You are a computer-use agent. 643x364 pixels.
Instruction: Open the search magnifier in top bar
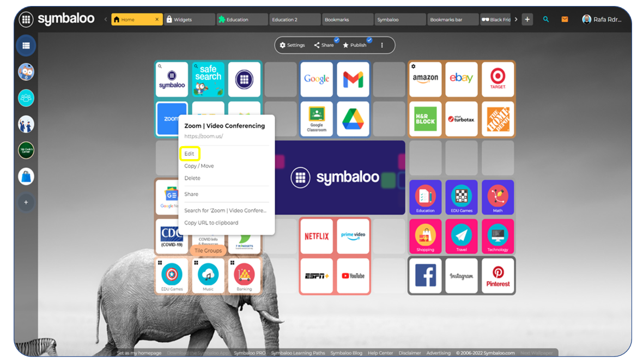click(546, 19)
